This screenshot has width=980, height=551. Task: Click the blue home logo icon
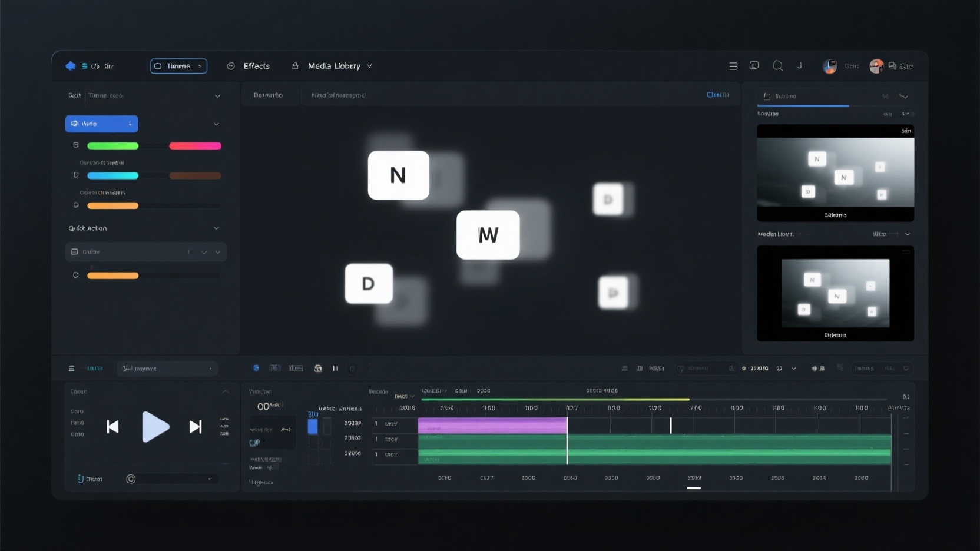(71, 66)
